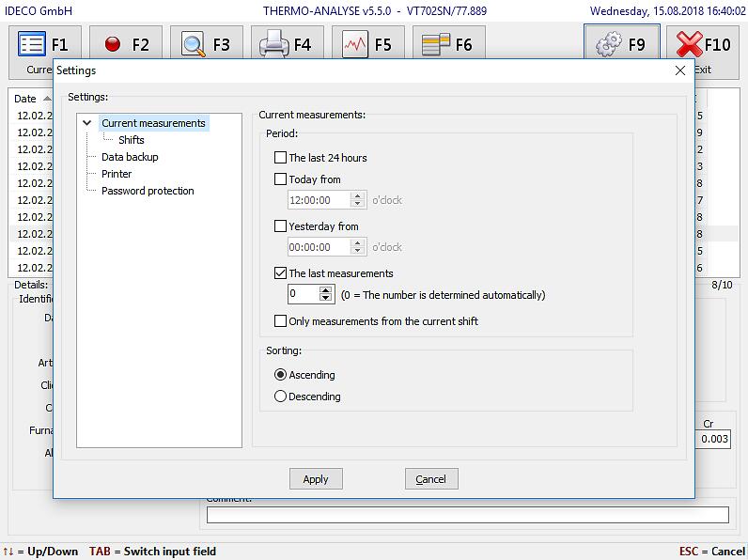This screenshot has width=748, height=560.
Task: Click the Apply button
Action: pos(316,479)
